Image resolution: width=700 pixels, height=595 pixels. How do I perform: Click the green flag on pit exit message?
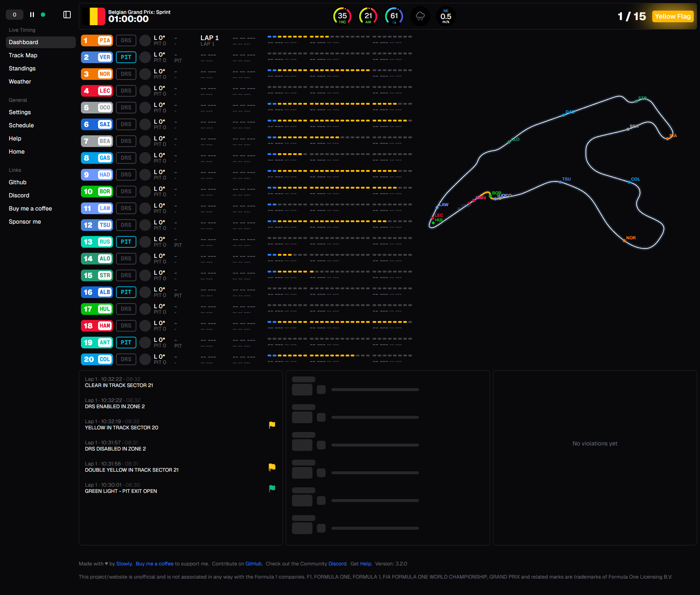click(x=272, y=488)
